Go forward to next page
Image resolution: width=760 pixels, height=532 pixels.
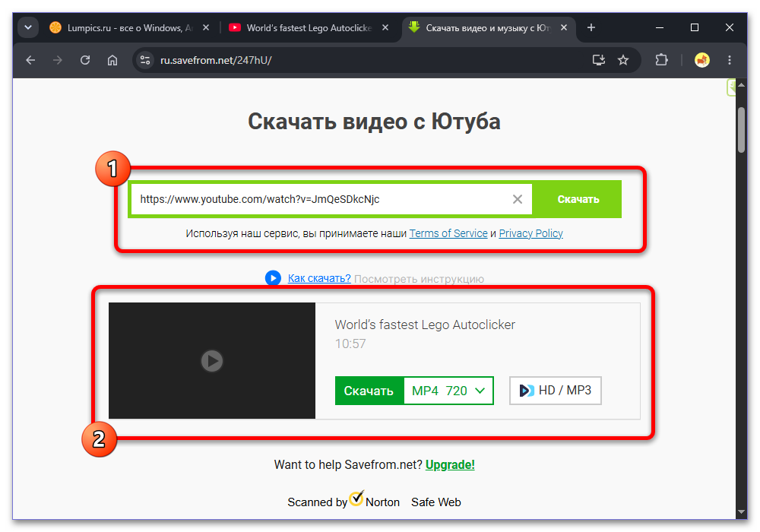pyautogui.click(x=58, y=60)
